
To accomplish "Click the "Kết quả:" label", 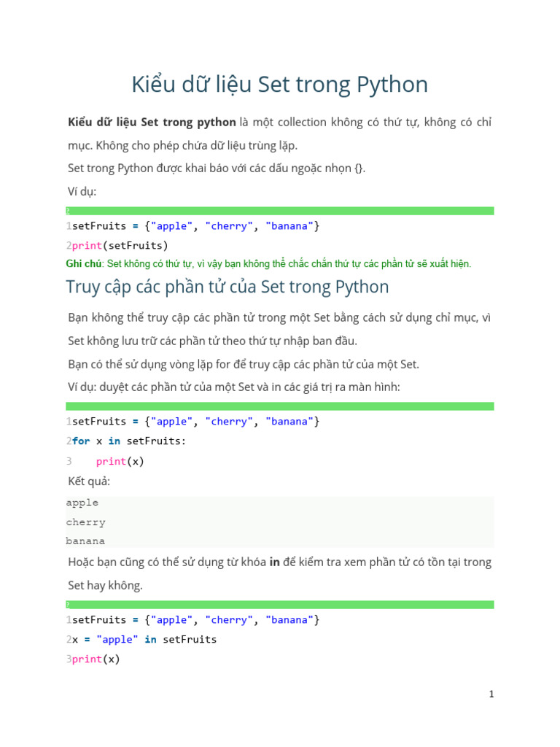I will pyautogui.click(x=89, y=481).
